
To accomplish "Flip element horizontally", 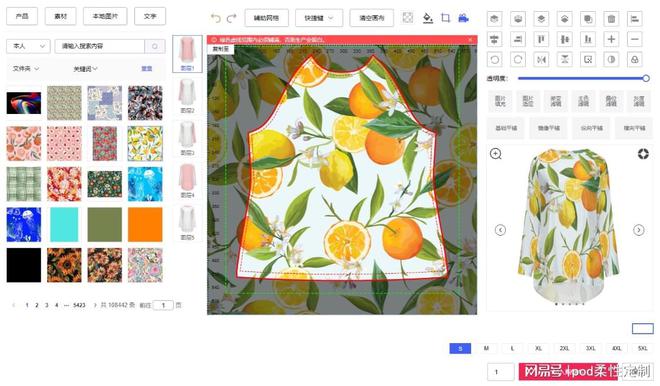I will tap(541, 59).
